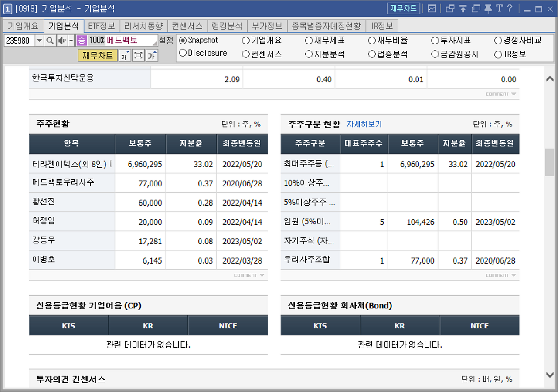Image resolution: width=558 pixels, height=392 pixels.
Task: Select the 경쟁사비교 radio button
Action: tap(498, 41)
